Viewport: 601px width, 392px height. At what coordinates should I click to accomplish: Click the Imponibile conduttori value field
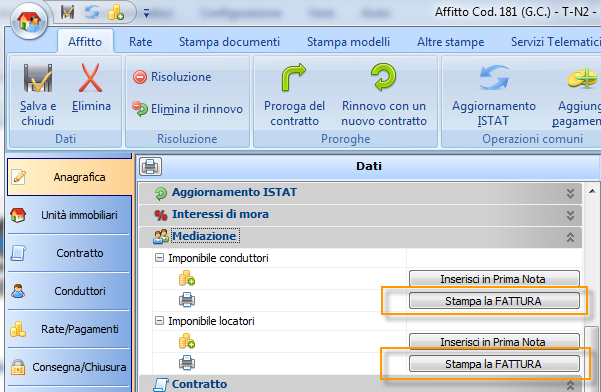pos(494,258)
